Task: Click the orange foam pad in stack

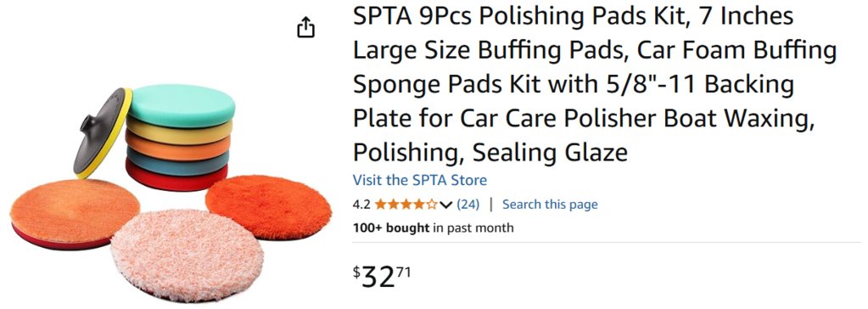Action: (x=177, y=148)
